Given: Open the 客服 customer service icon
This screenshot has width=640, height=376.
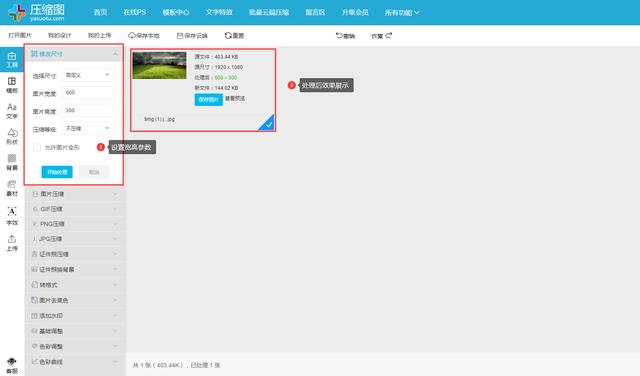Looking at the screenshot, I should [x=12, y=366].
